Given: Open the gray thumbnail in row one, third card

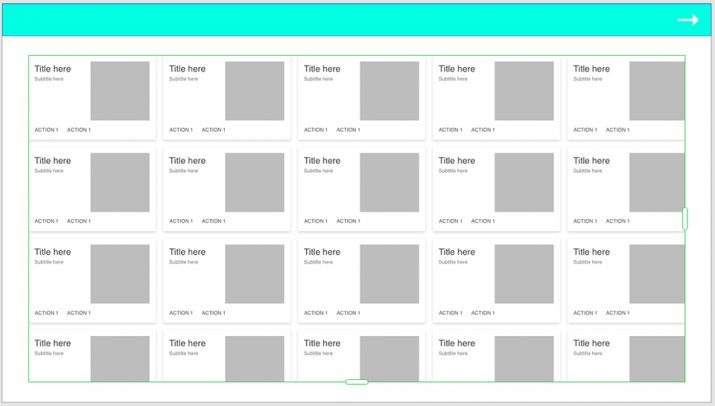Looking at the screenshot, I should pyautogui.click(x=389, y=91).
